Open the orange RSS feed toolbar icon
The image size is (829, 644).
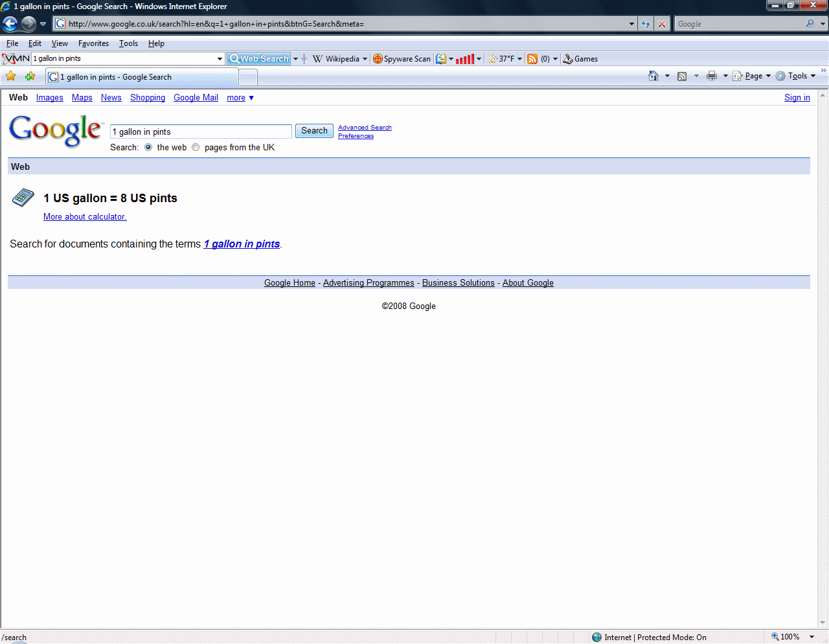click(x=532, y=59)
